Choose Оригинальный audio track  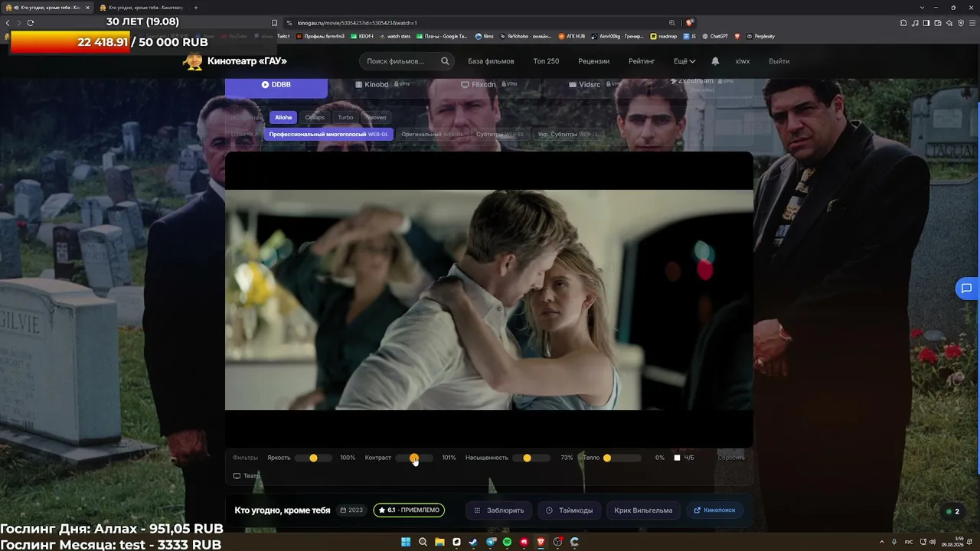point(433,134)
